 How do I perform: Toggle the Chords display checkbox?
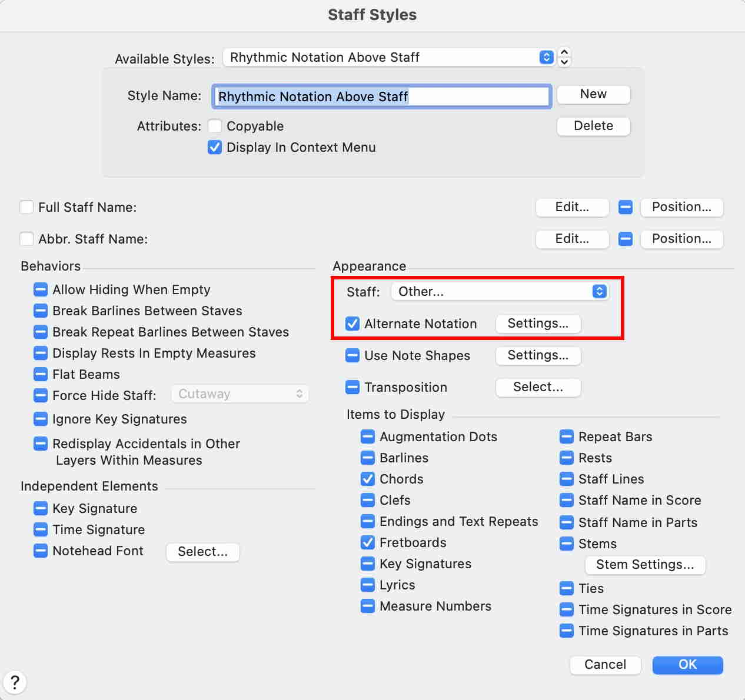coord(368,479)
